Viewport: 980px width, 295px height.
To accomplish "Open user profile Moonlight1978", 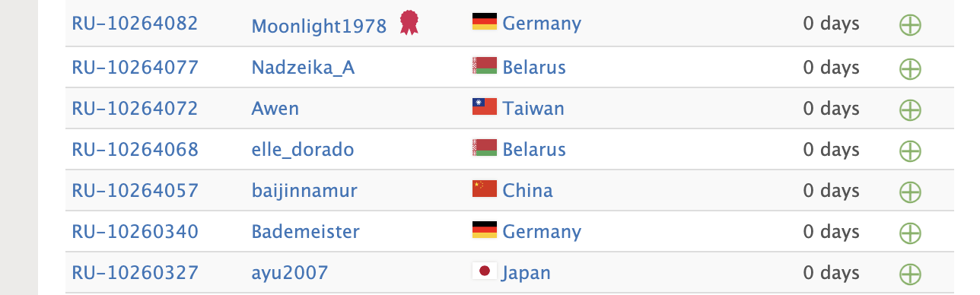I will click(319, 26).
